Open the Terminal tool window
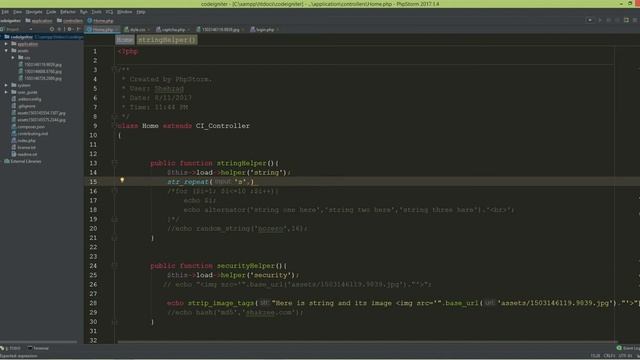 coord(38,348)
